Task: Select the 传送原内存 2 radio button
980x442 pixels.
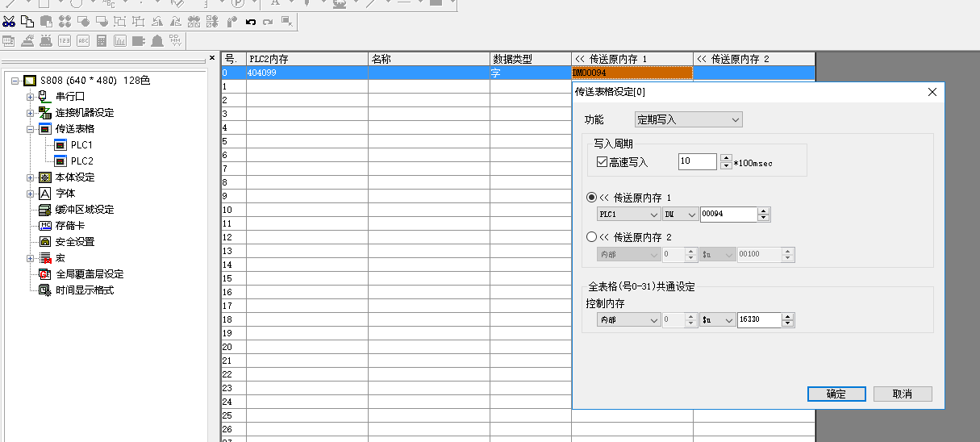Action: point(592,237)
